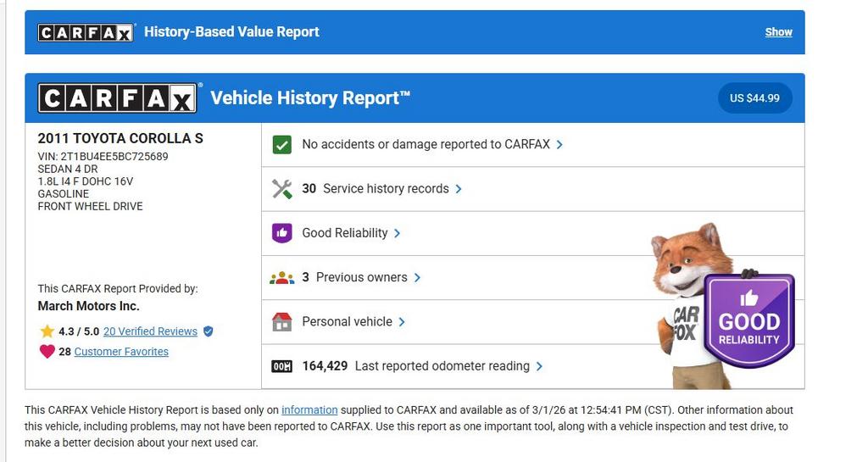Screen dimensions: 868x462
Task: Follow the 'information' link in disclaimer
Action: click(x=309, y=410)
